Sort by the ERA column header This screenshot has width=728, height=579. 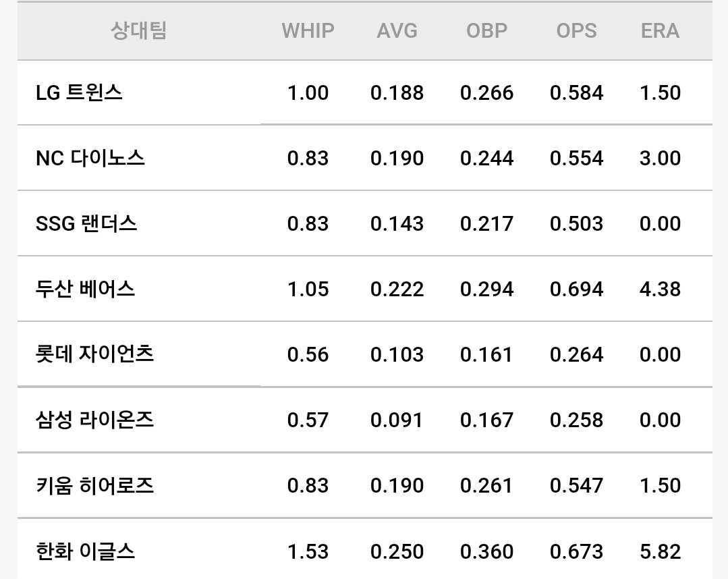(x=660, y=31)
